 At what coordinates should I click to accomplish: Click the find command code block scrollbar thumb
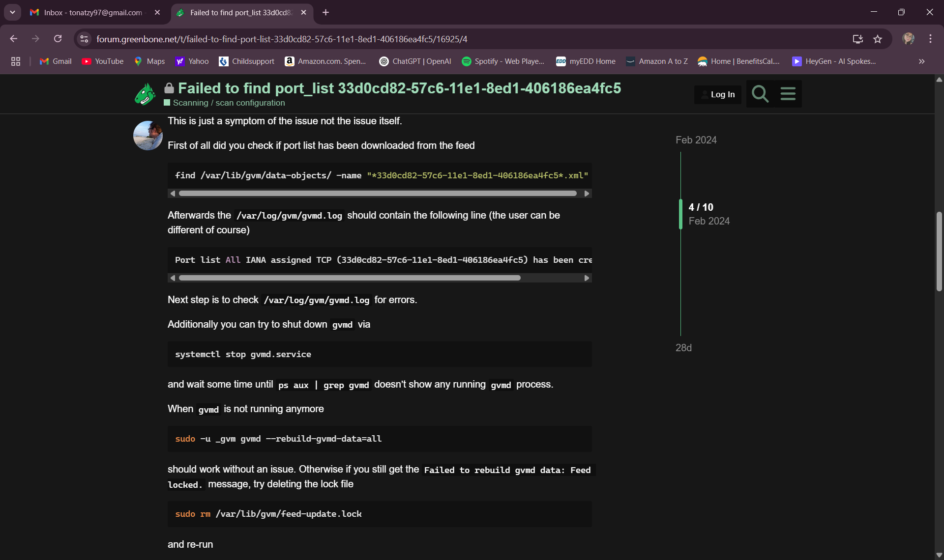pyautogui.click(x=378, y=194)
